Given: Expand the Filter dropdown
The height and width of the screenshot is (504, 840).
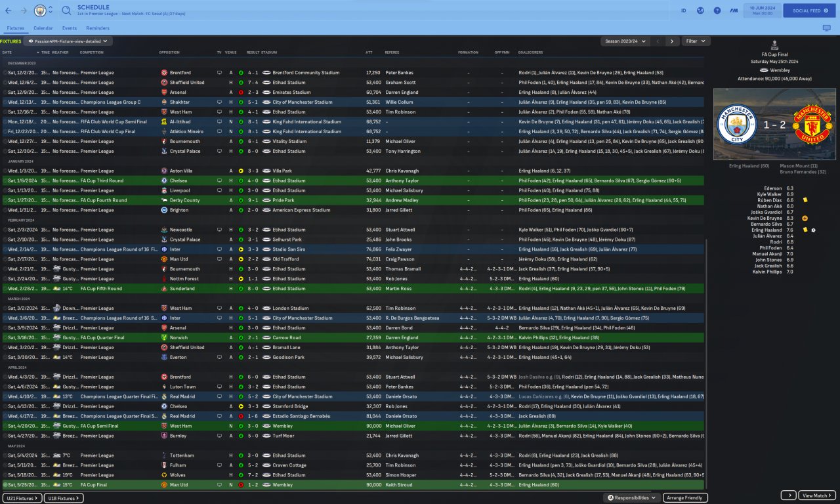Looking at the screenshot, I should point(696,41).
